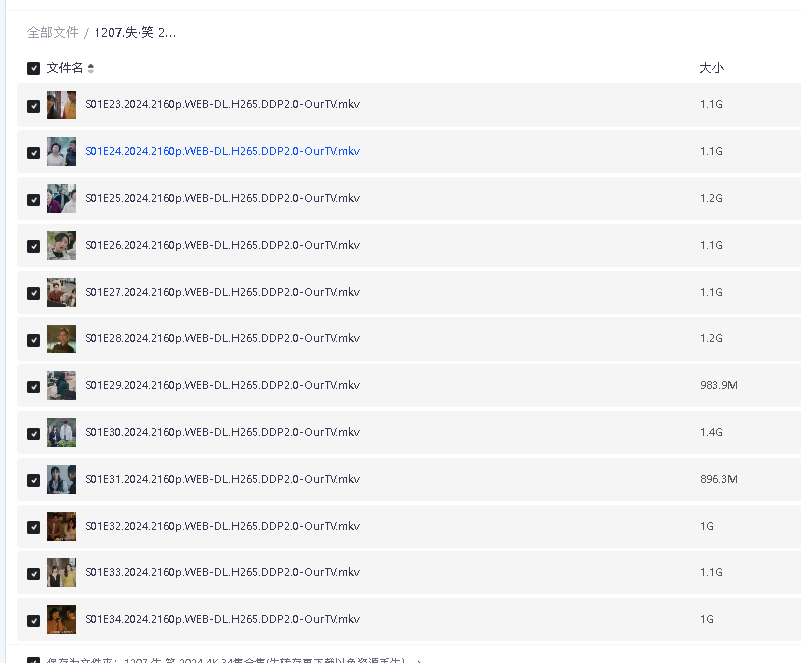Select the 983.9M size of S01E29
This screenshot has width=801, height=663.
[x=718, y=385]
